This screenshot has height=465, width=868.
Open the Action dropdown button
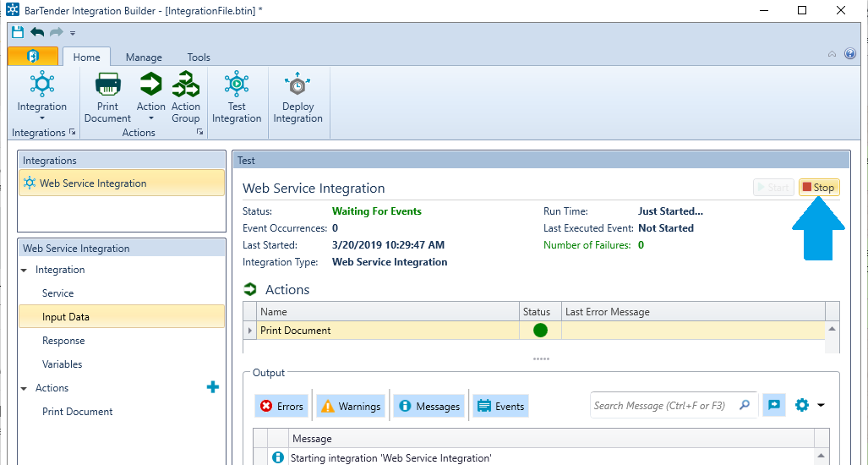point(150,96)
